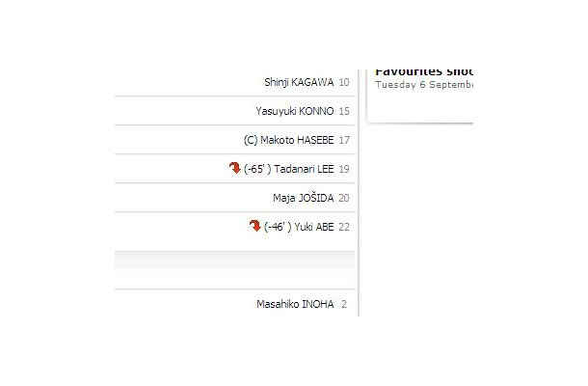The width and height of the screenshot is (588, 386).
Task: Click shirt number 10 next to KAGAWA
Action: point(344,82)
